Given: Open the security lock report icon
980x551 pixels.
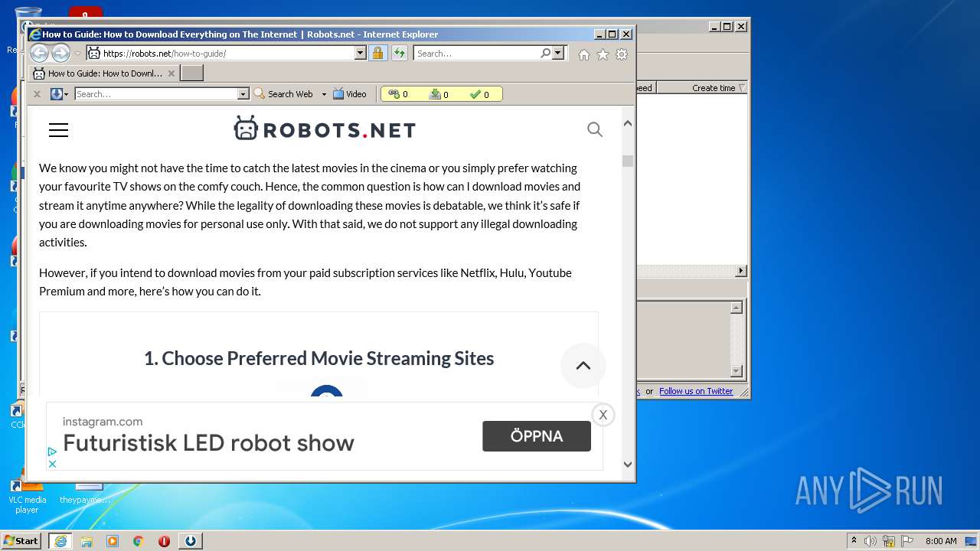Looking at the screenshot, I should 377,53.
